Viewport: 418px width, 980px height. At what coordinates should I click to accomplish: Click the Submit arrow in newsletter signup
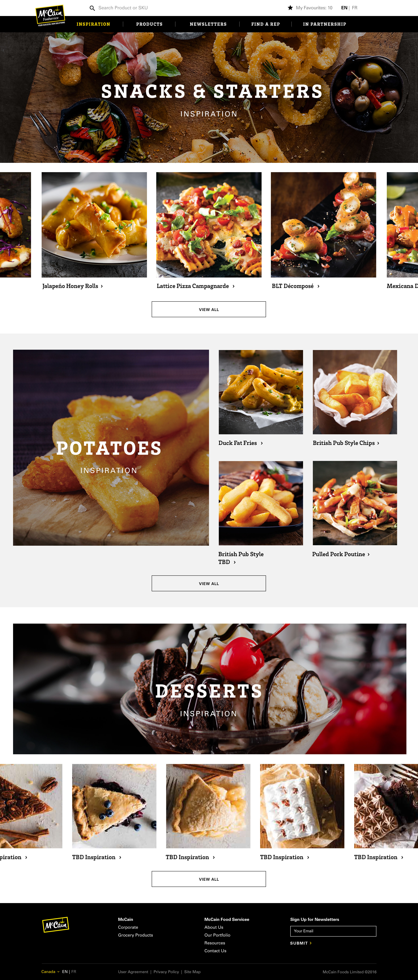(311, 943)
